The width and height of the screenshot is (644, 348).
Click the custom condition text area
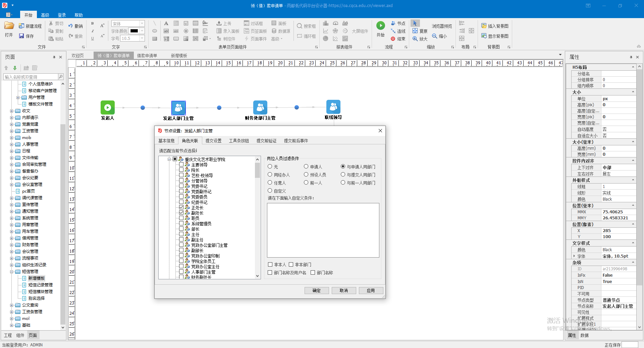(323, 230)
